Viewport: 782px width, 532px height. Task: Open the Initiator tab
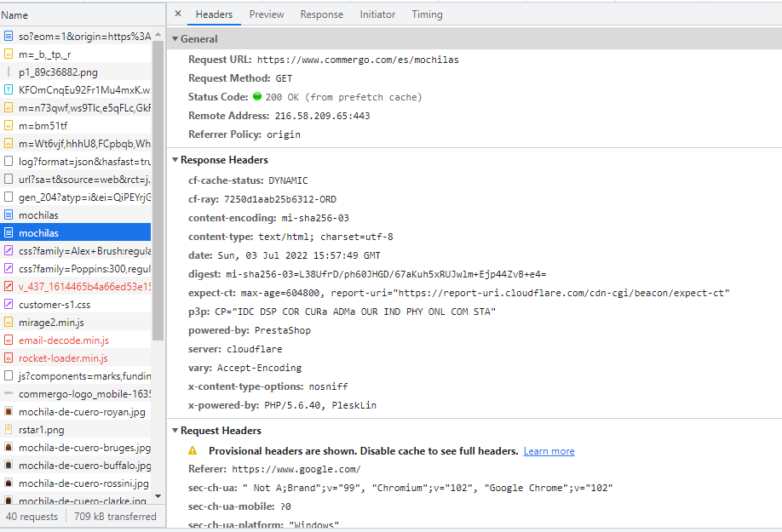[377, 14]
